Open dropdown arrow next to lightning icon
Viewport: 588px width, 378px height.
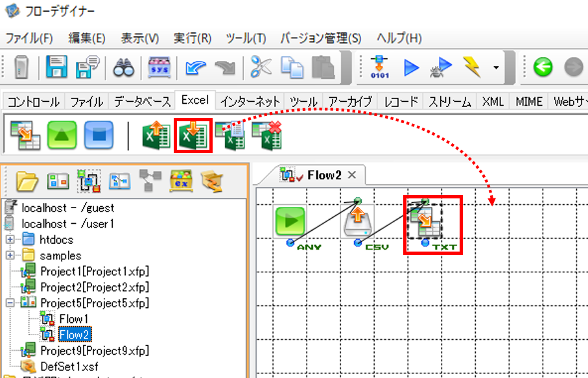coord(496,68)
